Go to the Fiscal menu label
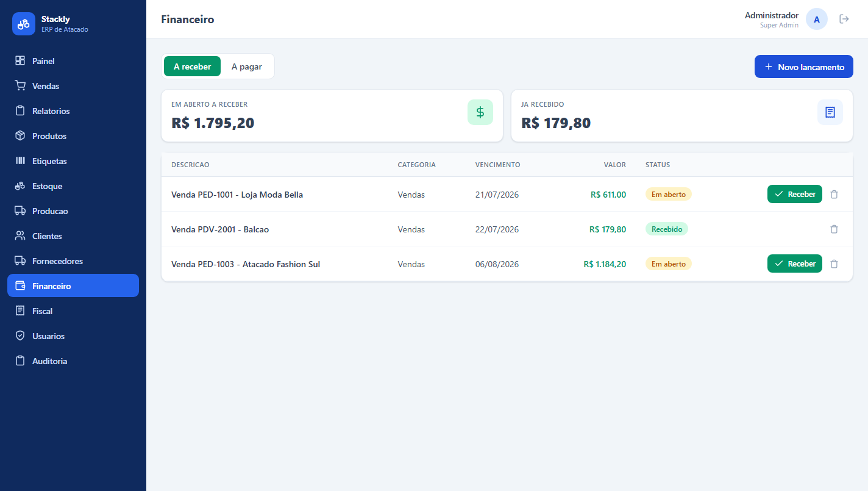Image resolution: width=868 pixels, height=491 pixels. tap(42, 311)
